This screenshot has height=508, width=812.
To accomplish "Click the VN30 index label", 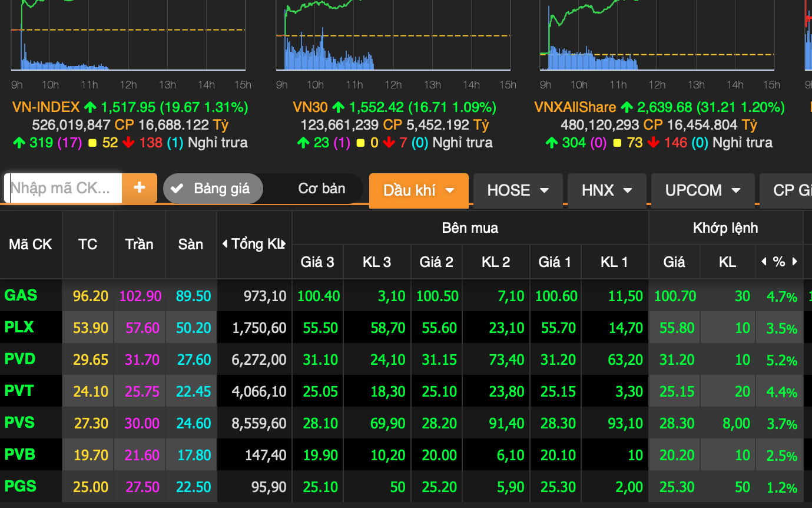I will point(311,107).
